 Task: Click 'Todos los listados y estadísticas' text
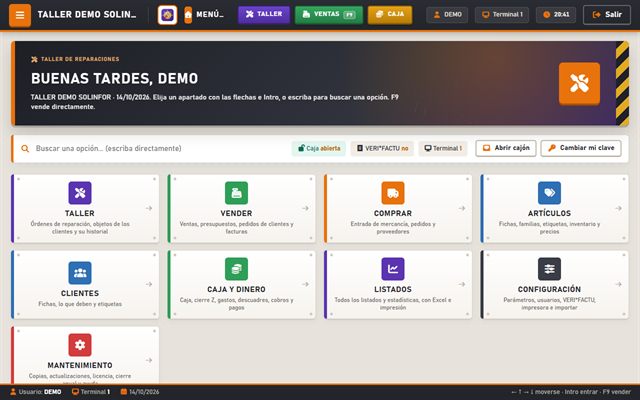(393, 304)
